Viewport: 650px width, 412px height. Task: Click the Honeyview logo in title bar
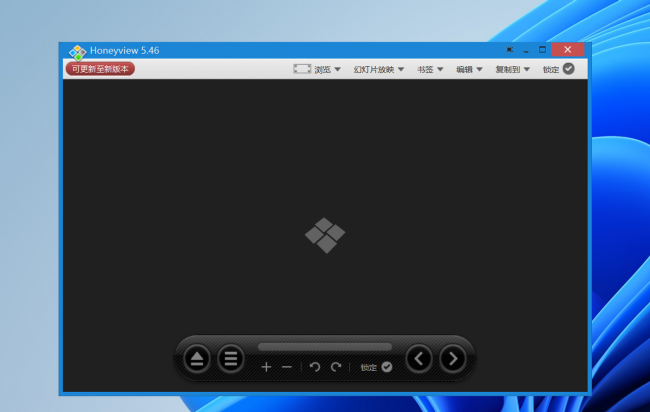[78, 52]
